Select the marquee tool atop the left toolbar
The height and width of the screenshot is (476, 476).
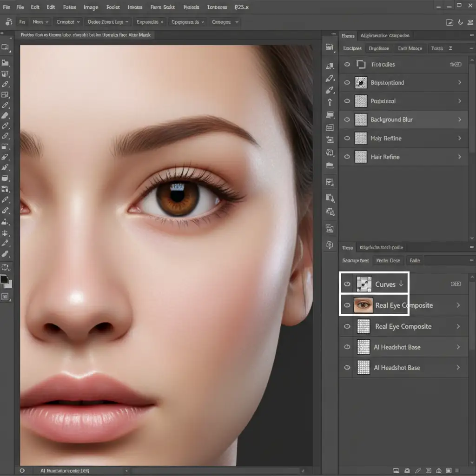[6, 47]
